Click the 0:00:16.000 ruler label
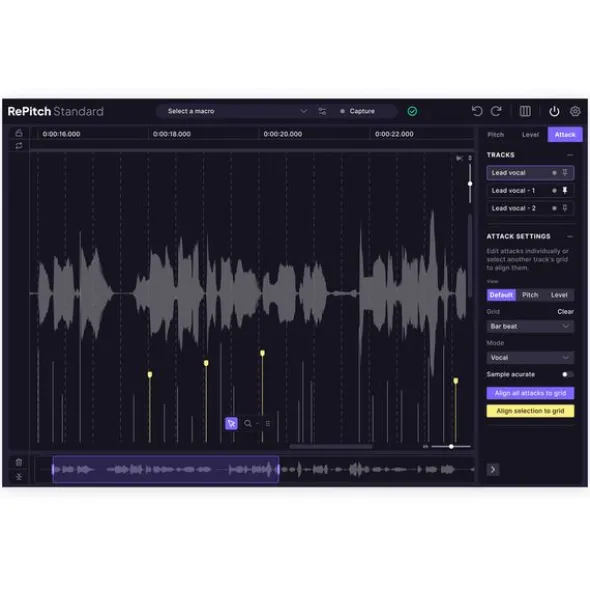 pyautogui.click(x=61, y=134)
